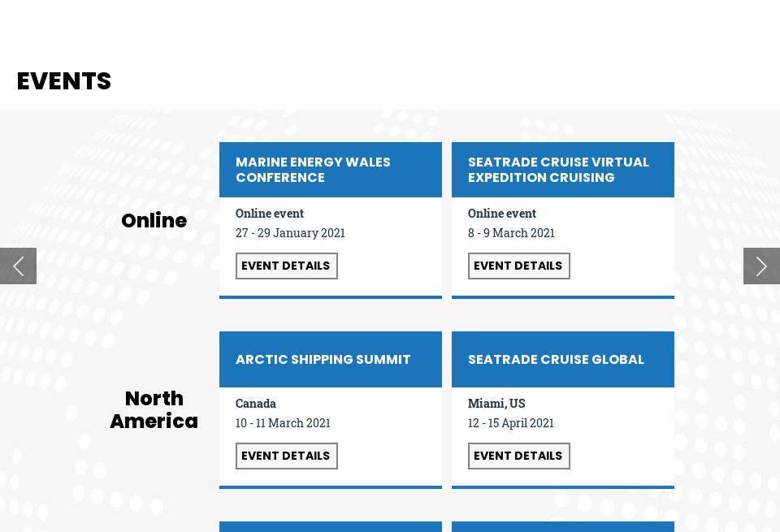780x532 pixels.
Task: Click the next slide right arrow
Action: [761, 266]
